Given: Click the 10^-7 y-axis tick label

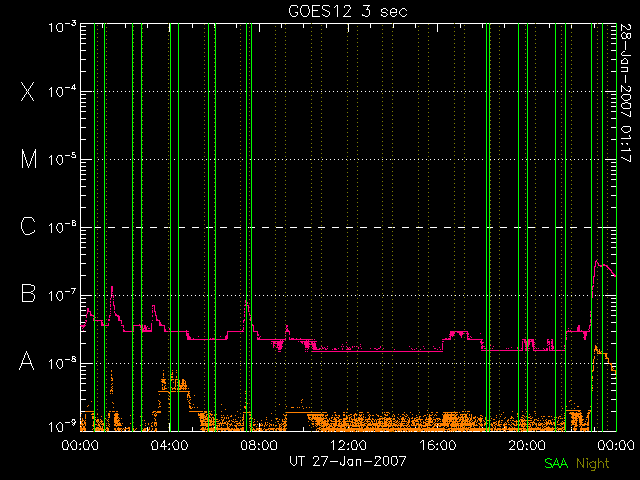Looking at the screenshot, I should pyautogui.click(x=62, y=295).
